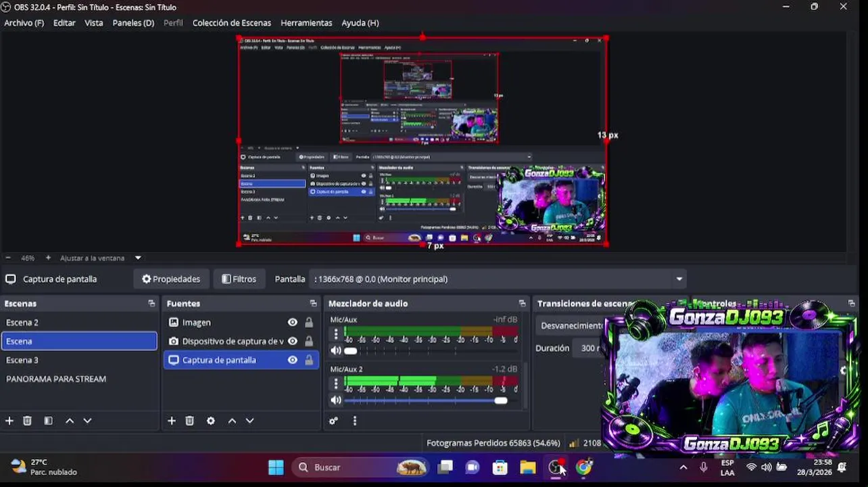Add a new scene with the plus icon
This screenshot has width=868, height=487.
(x=9, y=421)
